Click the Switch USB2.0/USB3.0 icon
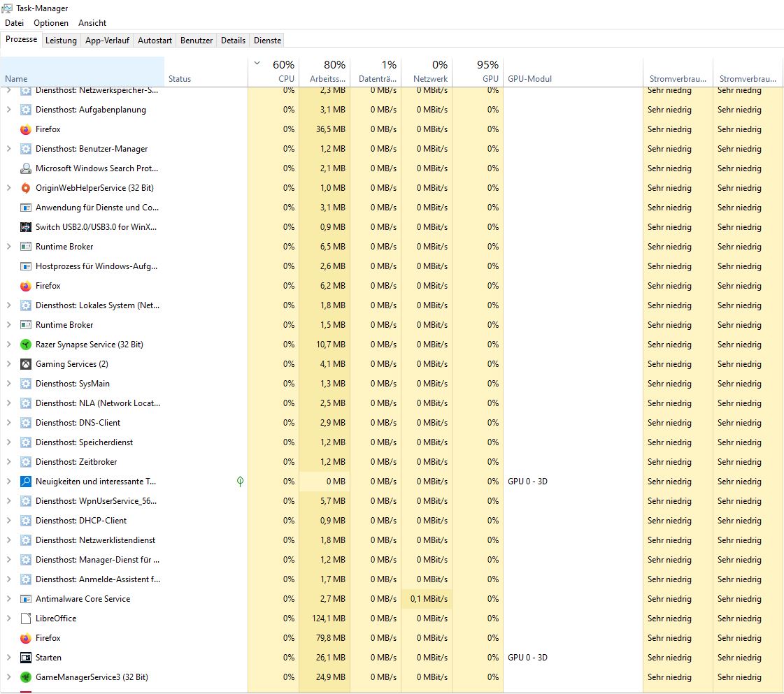Viewport: 784px width, 694px height. point(25,227)
